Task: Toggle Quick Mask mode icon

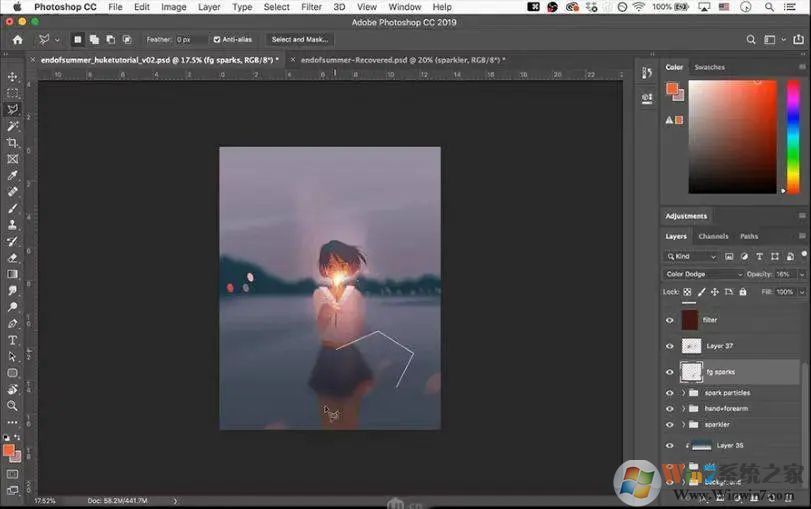Action: coord(12,474)
